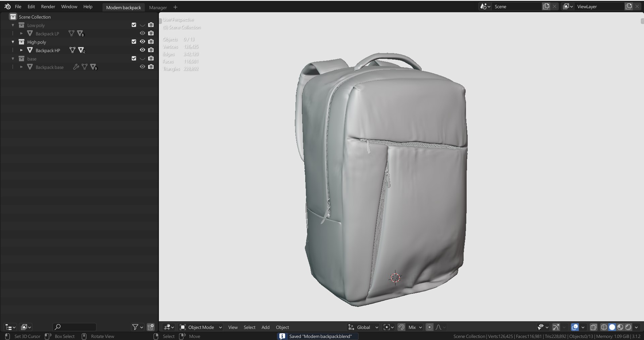Open the File menu

click(18, 6)
